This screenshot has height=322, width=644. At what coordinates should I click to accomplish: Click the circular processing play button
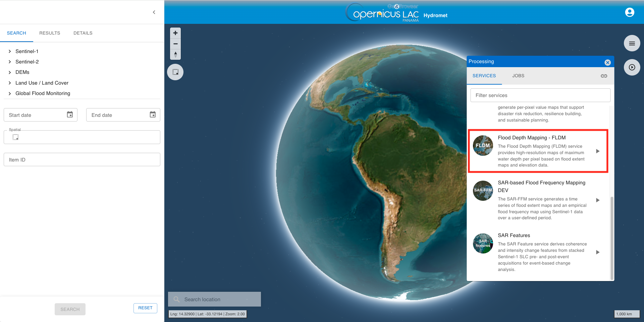[x=632, y=67]
